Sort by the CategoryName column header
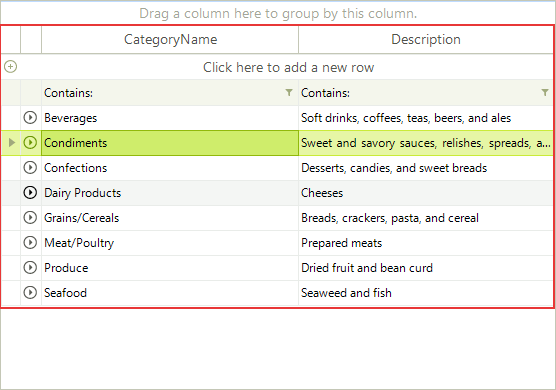 [170, 39]
